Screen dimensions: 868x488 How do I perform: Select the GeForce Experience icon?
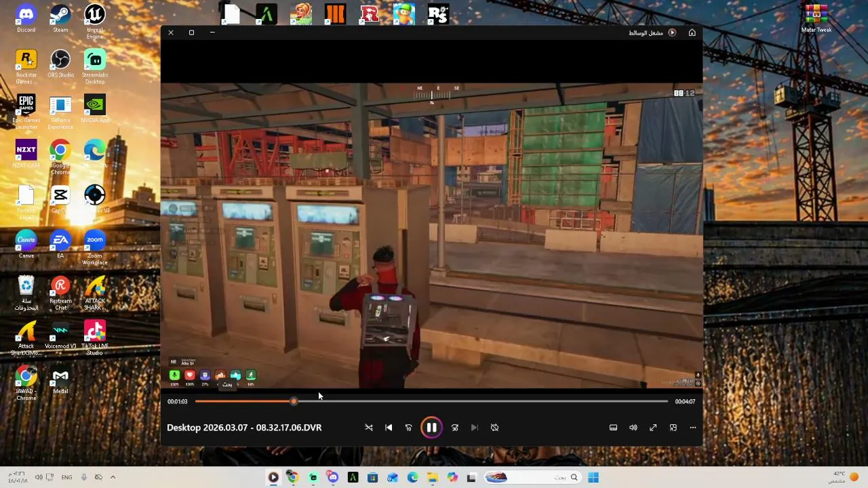(60, 113)
